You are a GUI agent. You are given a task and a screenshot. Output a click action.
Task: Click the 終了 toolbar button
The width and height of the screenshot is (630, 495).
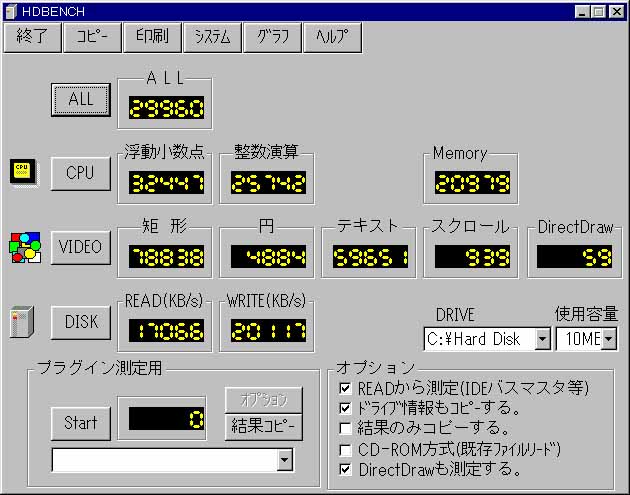32,37
